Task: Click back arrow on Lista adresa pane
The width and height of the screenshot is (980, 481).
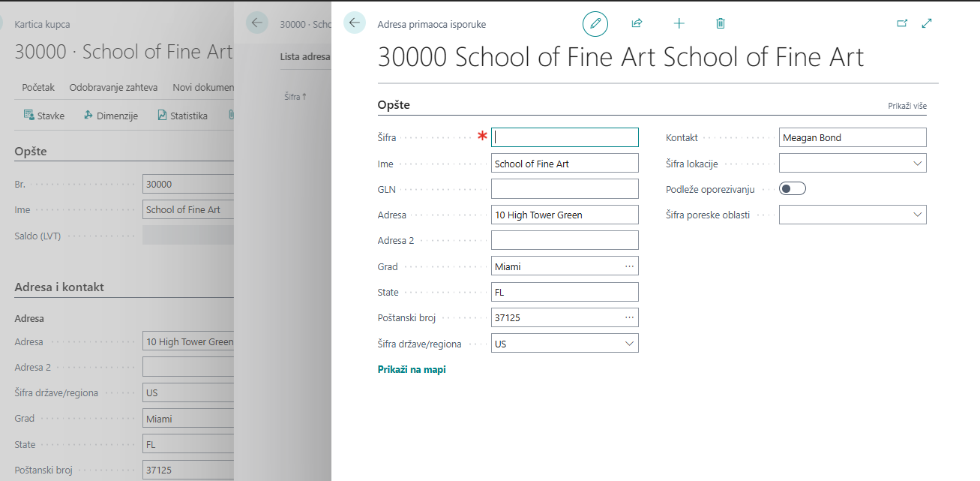Action: point(257,23)
